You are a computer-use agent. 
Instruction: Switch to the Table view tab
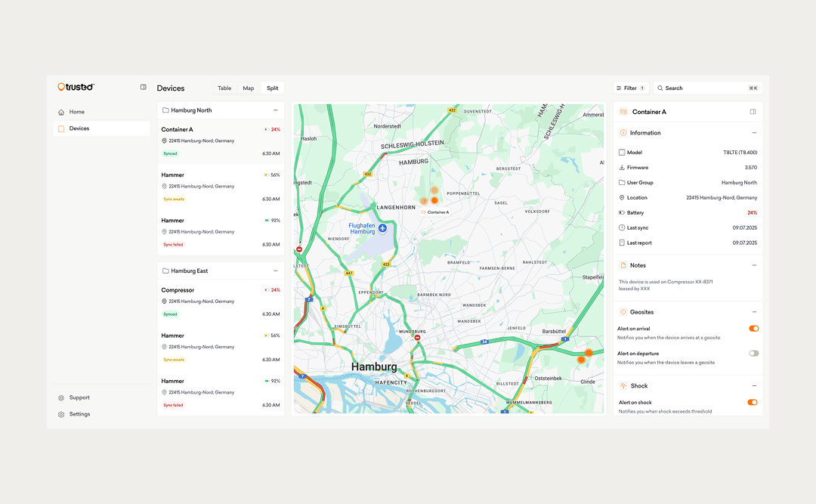[x=224, y=88]
